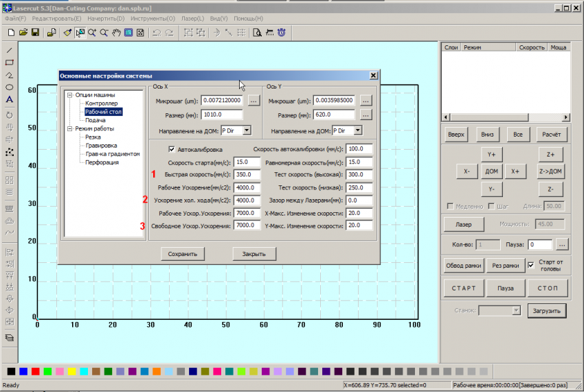Select the Pan hand tool
584x392 pixels.
[116, 32]
